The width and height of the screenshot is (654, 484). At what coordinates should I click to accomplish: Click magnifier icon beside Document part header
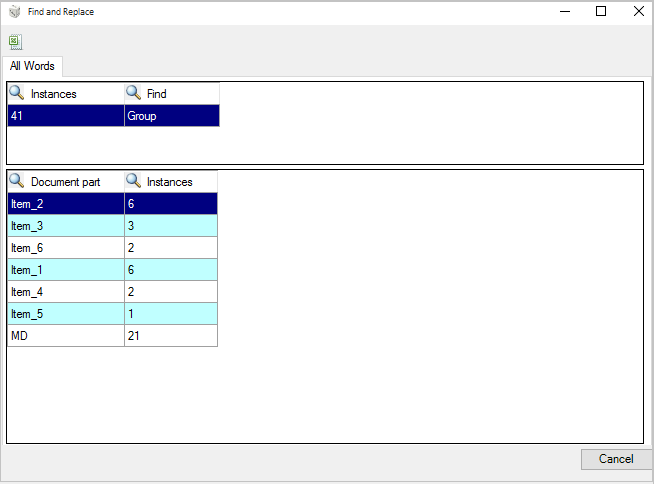click(17, 181)
